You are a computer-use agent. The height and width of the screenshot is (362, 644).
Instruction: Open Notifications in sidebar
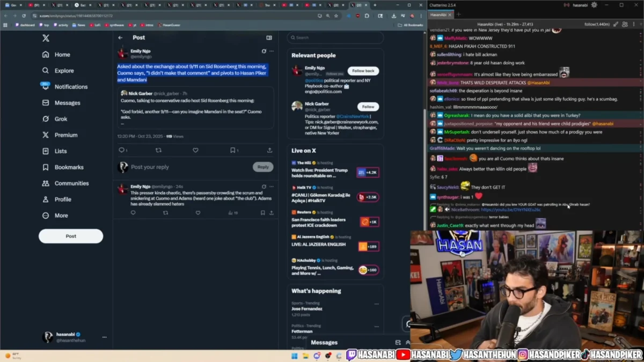click(70, 87)
